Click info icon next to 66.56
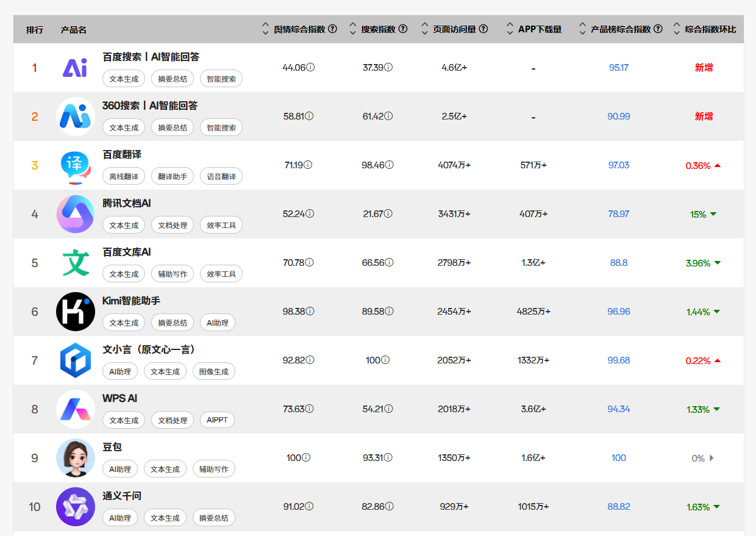756x536 pixels. point(389,263)
